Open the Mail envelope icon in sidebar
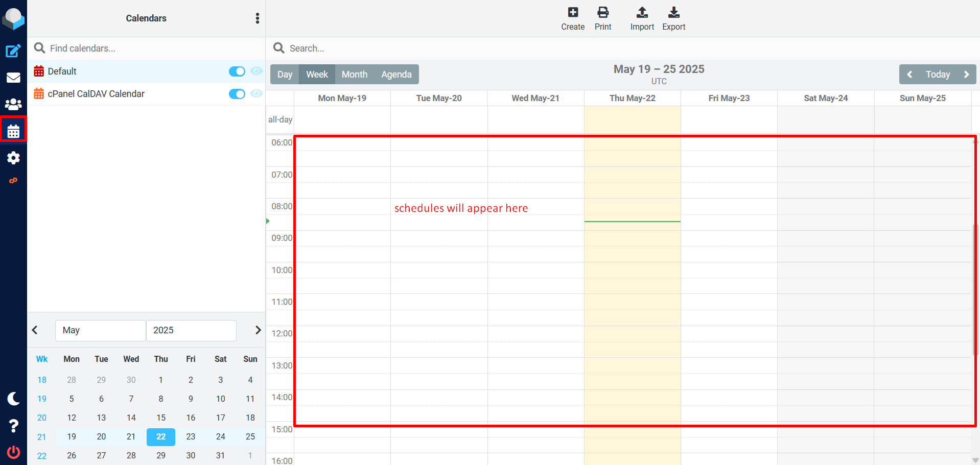This screenshot has width=980, height=465. [x=13, y=78]
